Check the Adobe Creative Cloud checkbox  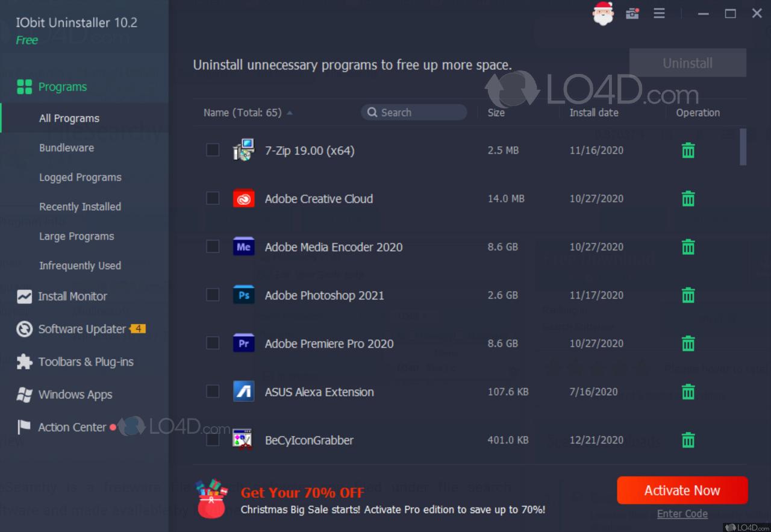pyautogui.click(x=213, y=198)
